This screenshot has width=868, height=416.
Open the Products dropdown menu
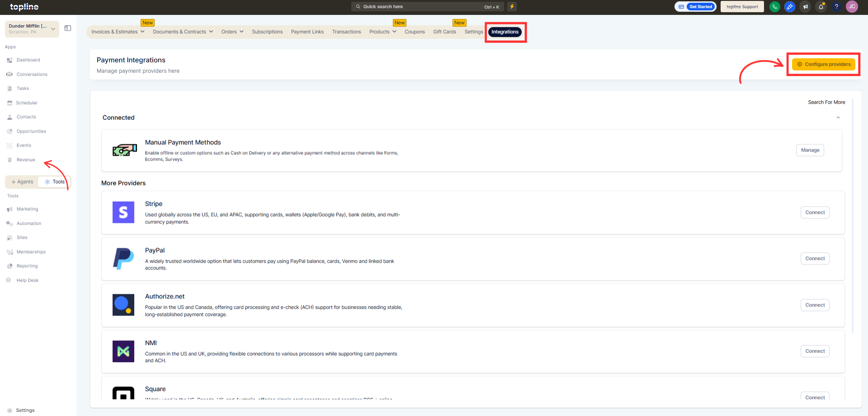(x=382, y=32)
